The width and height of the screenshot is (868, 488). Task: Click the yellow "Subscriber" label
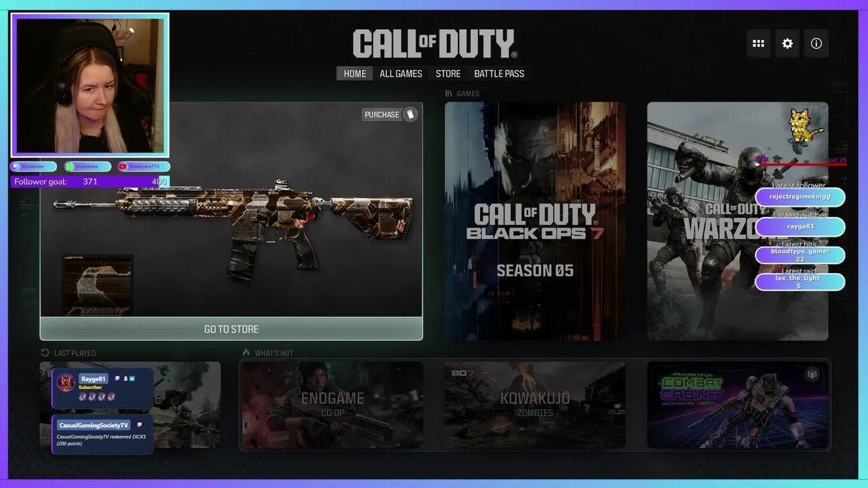(x=90, y=388)
